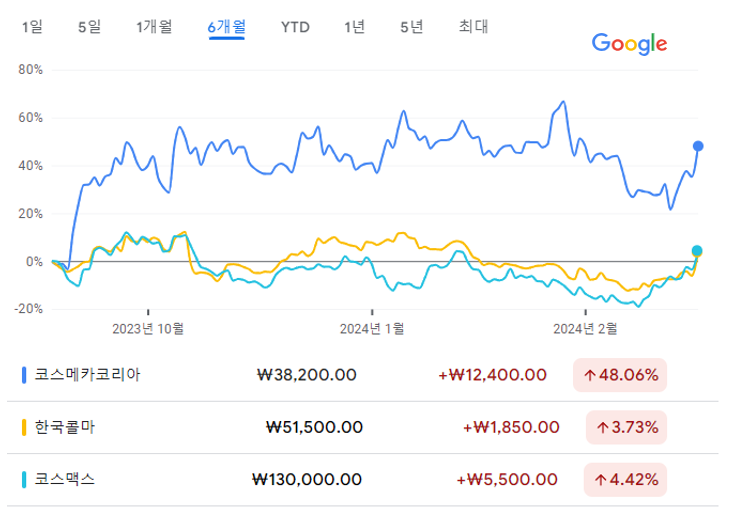Click the 3.73% gain badge
Image resolution: width=735 pixels, height=519 pixels.
coord(626,428)
